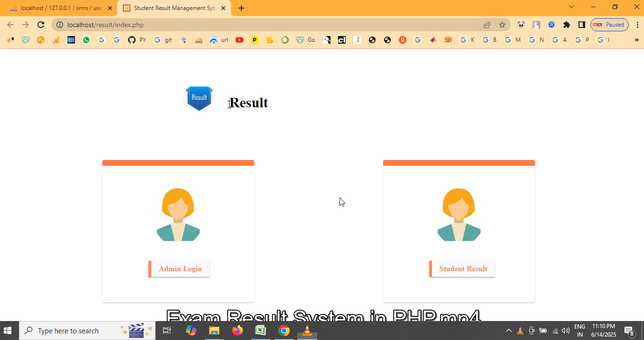Click the Admin Login button
Image resolution: width=644 pixels, height=340 pixels.
(x=180, y=269)
